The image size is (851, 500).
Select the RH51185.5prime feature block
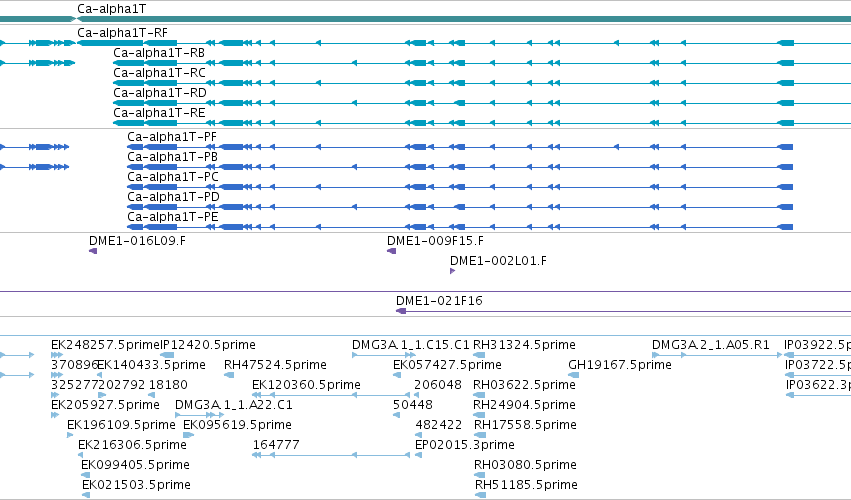(480, 495)
